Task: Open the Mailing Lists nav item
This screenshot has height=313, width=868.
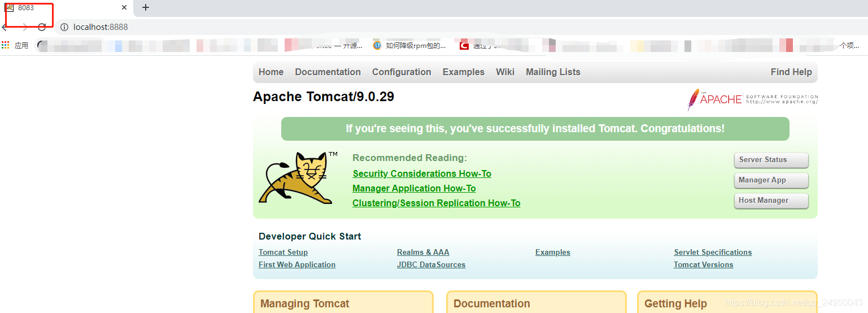Action: (x=553, y=72)
